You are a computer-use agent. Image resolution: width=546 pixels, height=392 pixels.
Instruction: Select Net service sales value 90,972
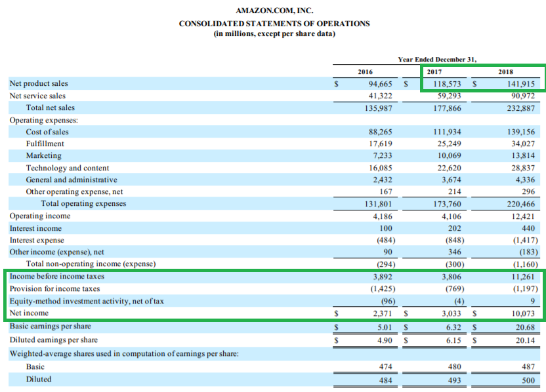coord(523,96)
